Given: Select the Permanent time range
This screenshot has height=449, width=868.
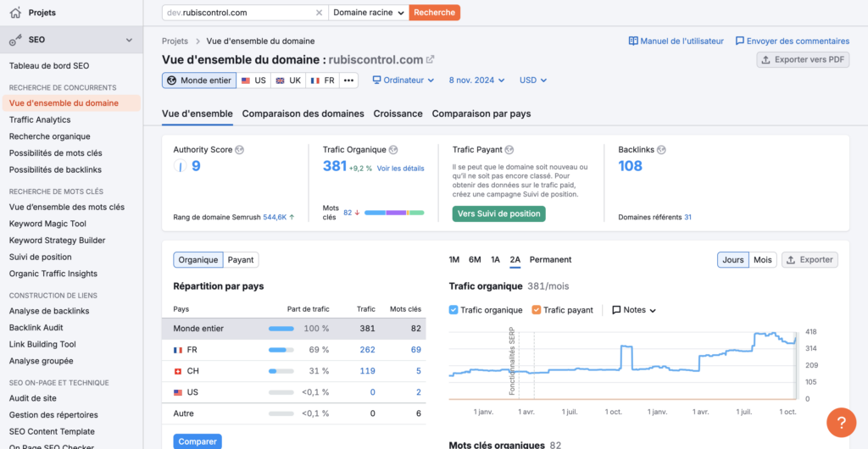Looking at the screenshot, I should point(551,260).
